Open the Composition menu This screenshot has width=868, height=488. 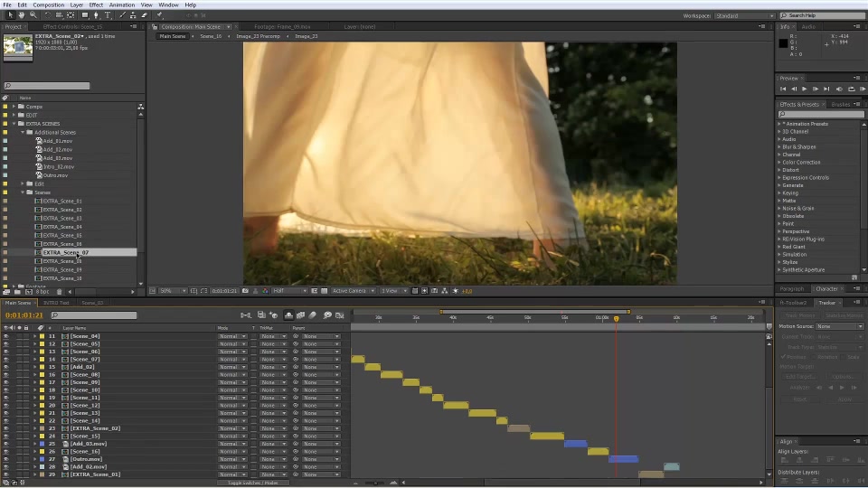[x=49, y=5]
